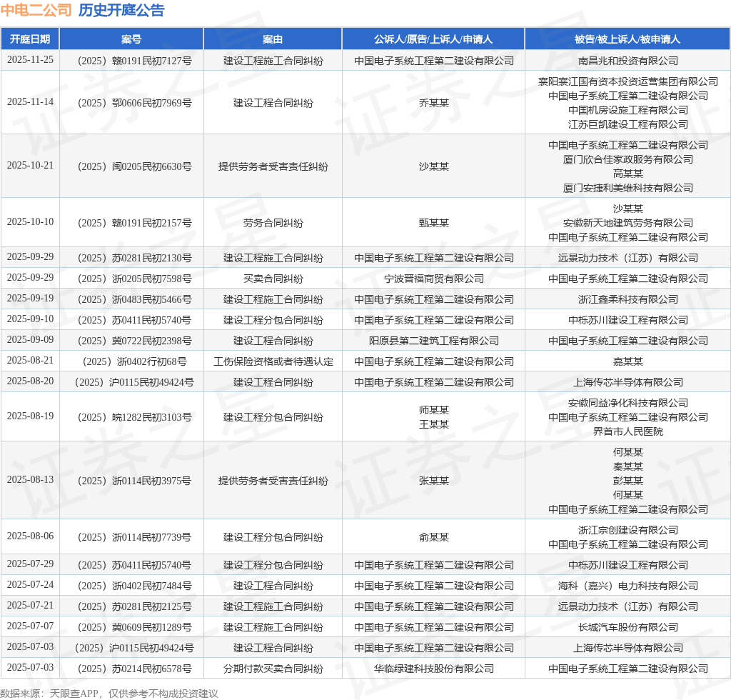Image resolution: width=731 pixels, height=700 pixels.
Task: Click 安徽新天地建筑劳务有限公司
Action: click(628, 223)
